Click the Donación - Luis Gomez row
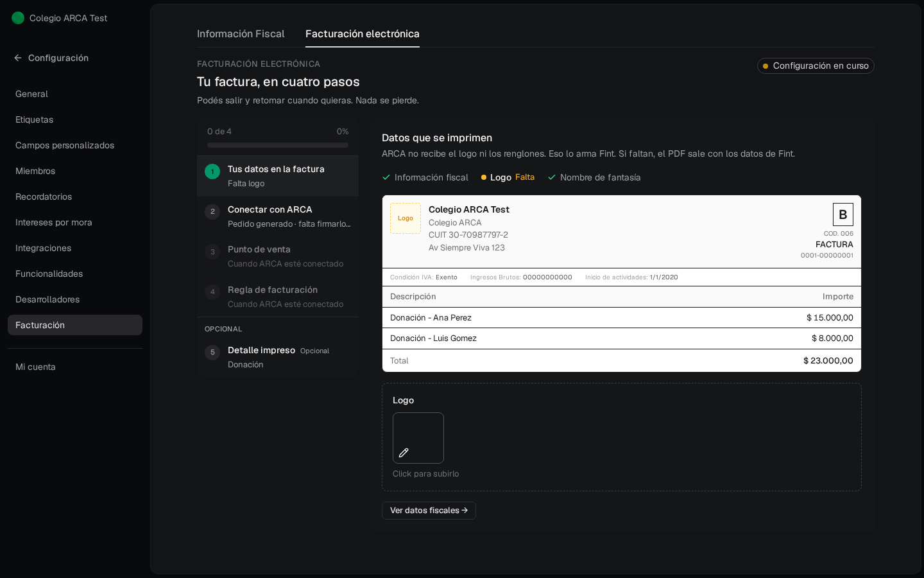The height and width of the screenshot is (578, 924). [622, 338]
